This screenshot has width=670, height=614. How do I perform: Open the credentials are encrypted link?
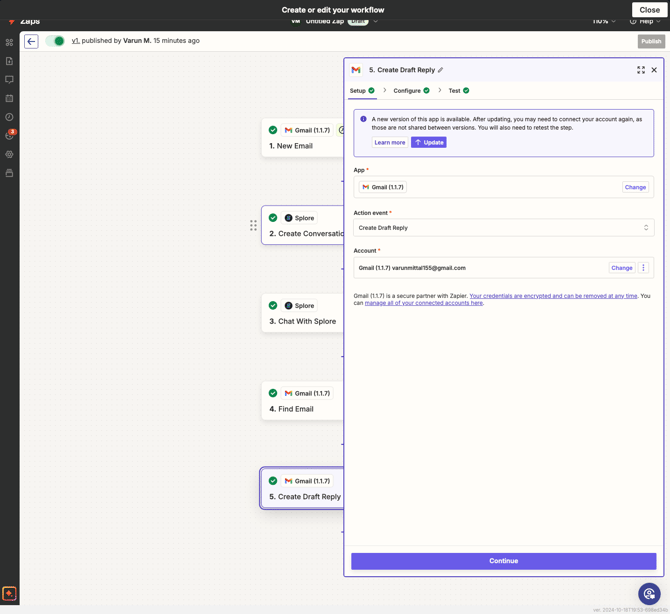[553, 296]
